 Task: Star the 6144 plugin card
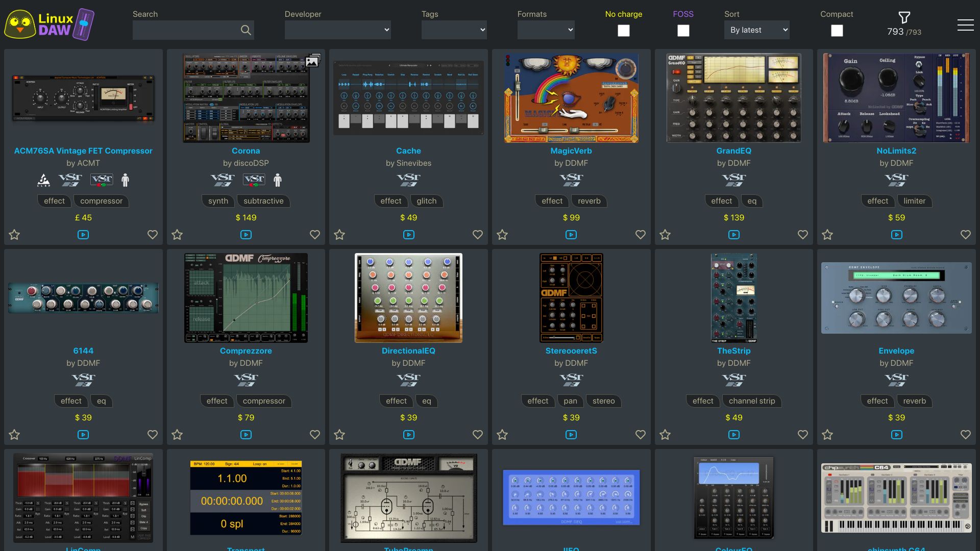[14, 435]
